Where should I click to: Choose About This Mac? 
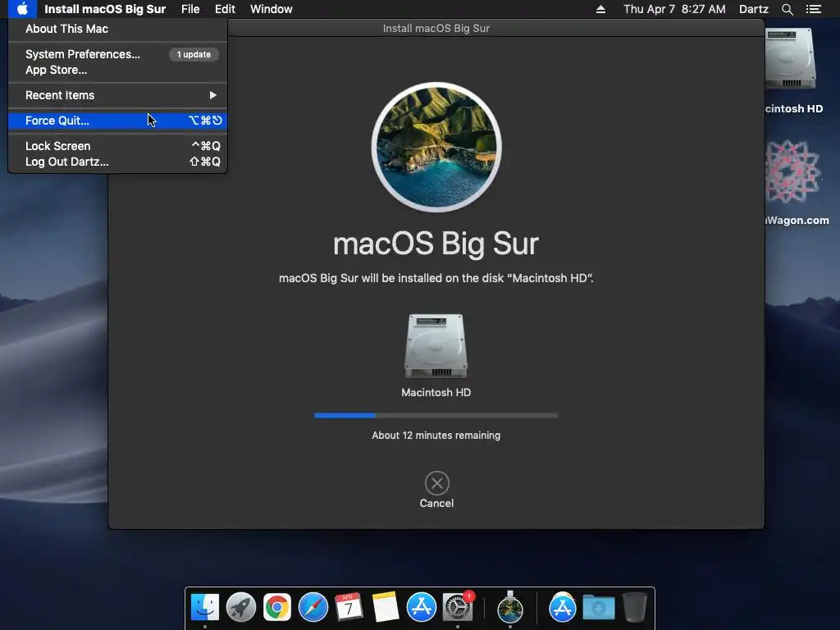pos(118,29)
